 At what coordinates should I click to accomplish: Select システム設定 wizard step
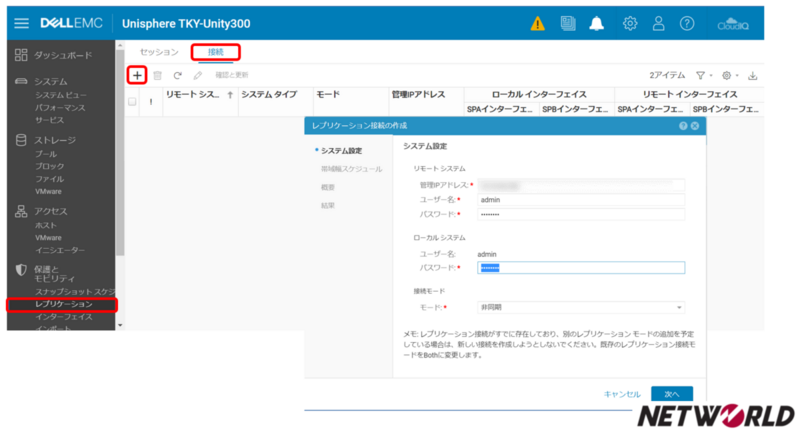[x=341, y=151]
